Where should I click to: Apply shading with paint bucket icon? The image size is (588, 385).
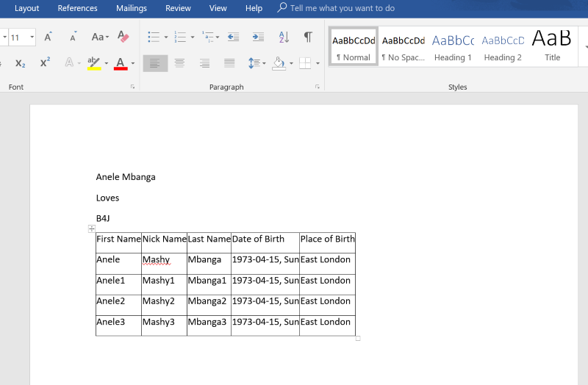pyautogui.click(x=279, y=63)
